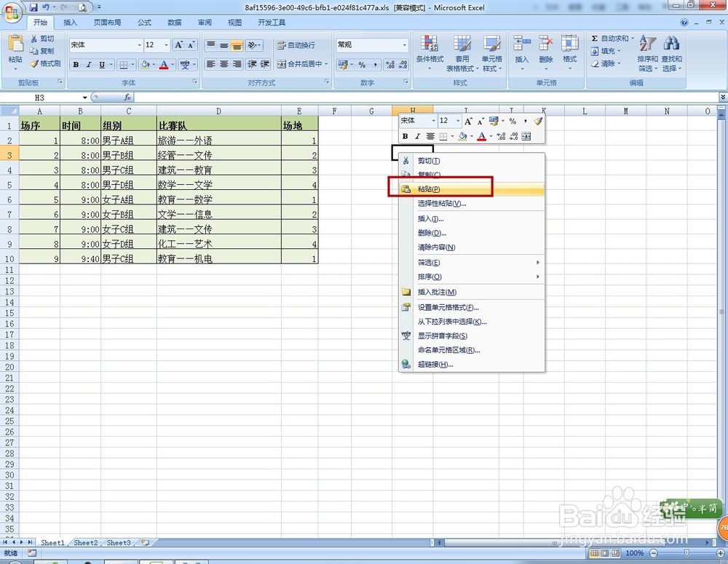This screenshot has width=728, height=564.
Task: Toggle Italic in mini toolbar
Action: [417, 136]
